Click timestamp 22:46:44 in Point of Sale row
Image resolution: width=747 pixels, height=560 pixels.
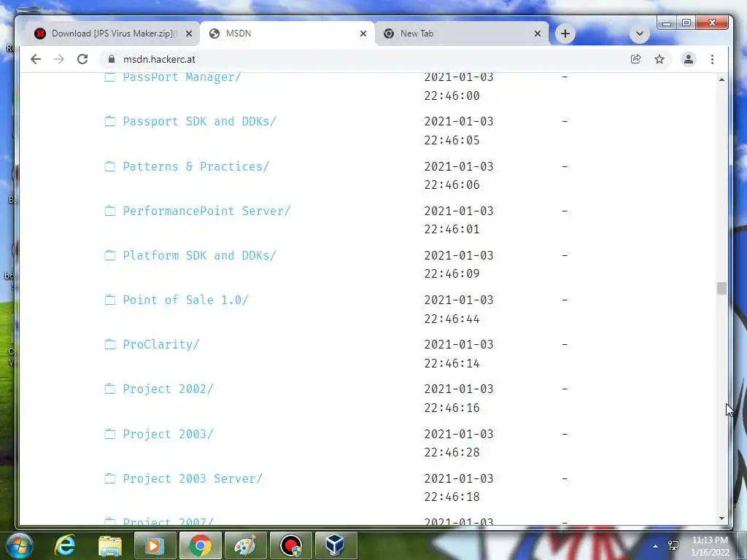(452, 319)
